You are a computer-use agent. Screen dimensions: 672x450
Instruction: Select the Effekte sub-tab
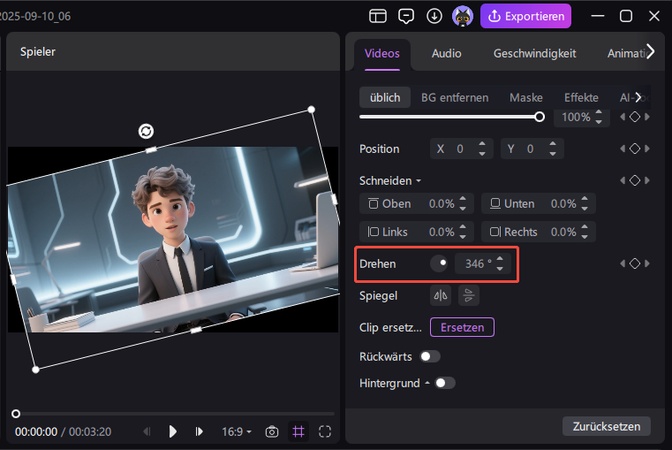coord(581,98)
